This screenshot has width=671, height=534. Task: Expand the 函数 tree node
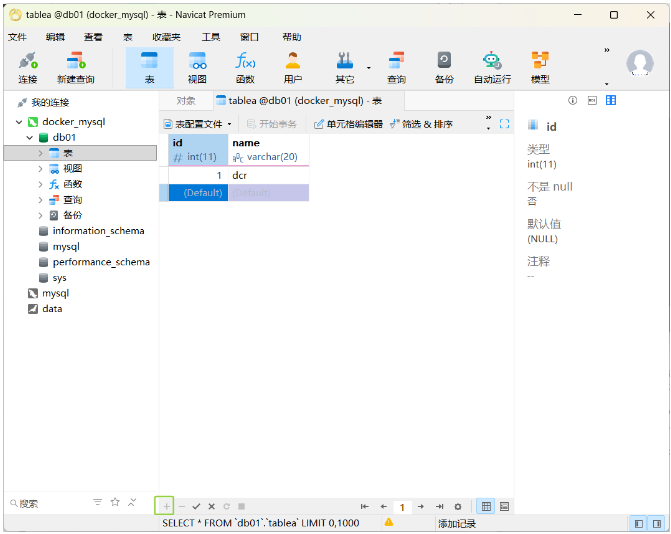point(40,184)
